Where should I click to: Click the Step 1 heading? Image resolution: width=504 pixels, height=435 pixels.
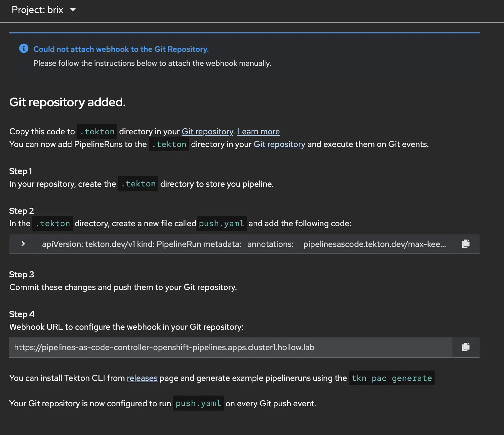(x=21, y=171)
